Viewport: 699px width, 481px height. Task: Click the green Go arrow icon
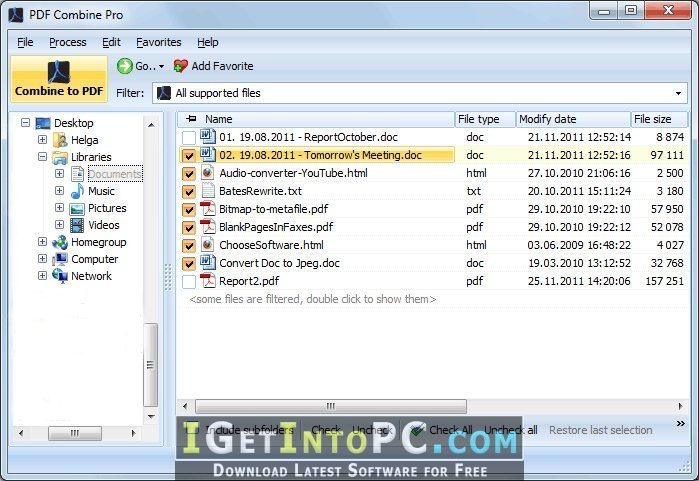[125, 66]
